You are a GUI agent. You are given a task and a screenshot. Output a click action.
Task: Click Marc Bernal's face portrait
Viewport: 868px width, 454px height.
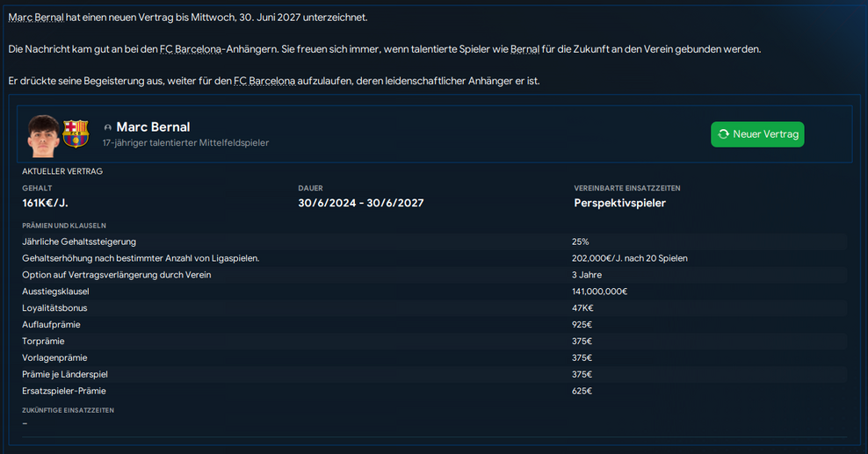pos(43,133)
